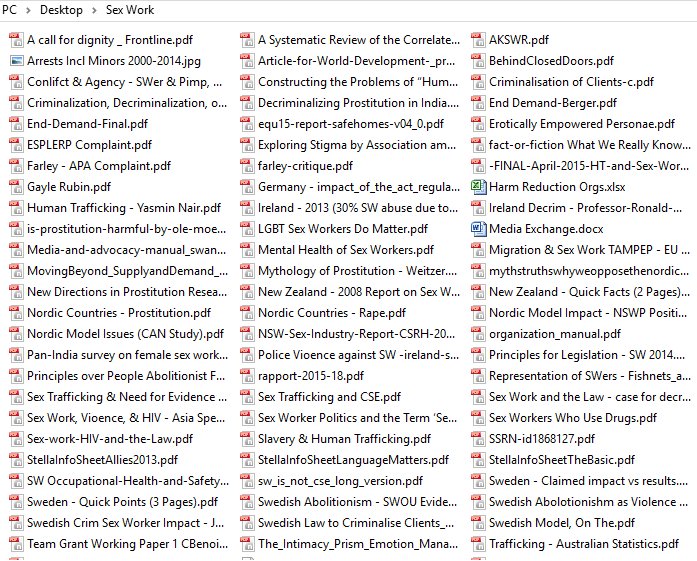Select New Zealand - 2008 Report on Sex W... file
This screenshot has width=697, height=561.
pyautogui.click(x=359, y=292)
